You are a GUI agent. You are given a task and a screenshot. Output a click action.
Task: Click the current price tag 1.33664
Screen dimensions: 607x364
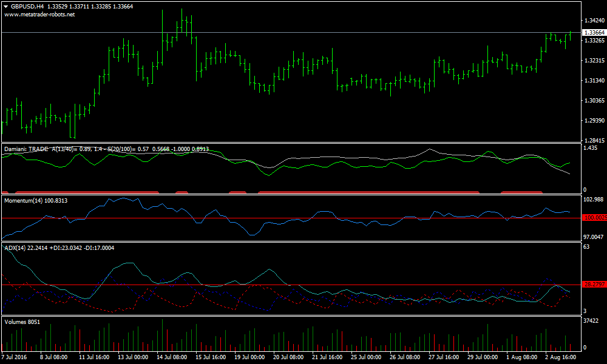pyautogui.click(x=593, y=32)
